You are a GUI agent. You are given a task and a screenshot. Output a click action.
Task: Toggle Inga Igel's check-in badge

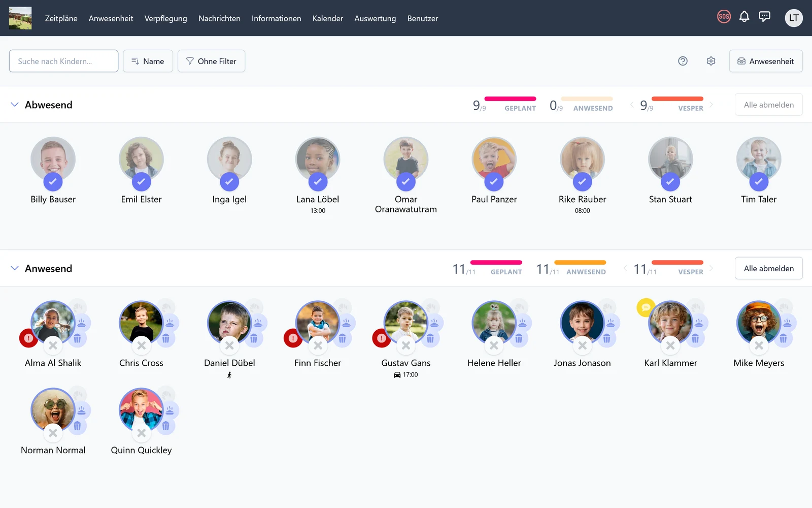point(229,181)
